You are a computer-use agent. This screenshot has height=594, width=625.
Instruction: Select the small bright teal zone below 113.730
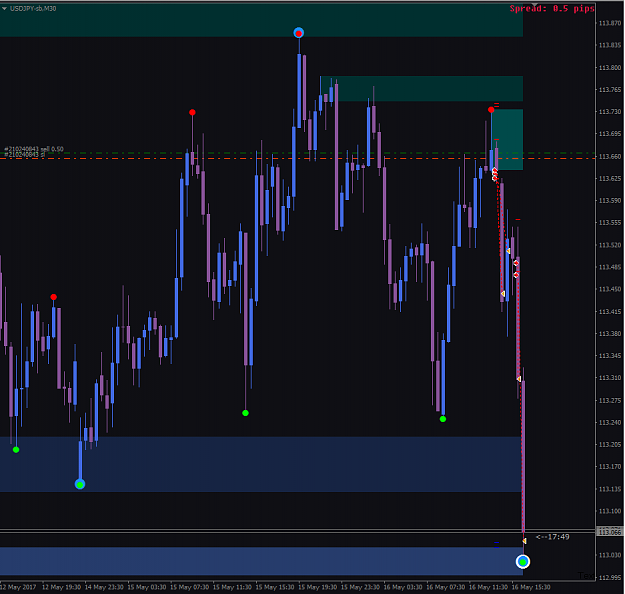pyautogui.click(x=508, y=140)
